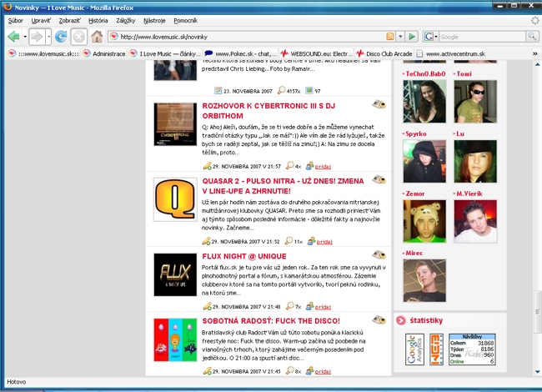
Task: Click pridaj link under Flux Night article
Action: 323,307
